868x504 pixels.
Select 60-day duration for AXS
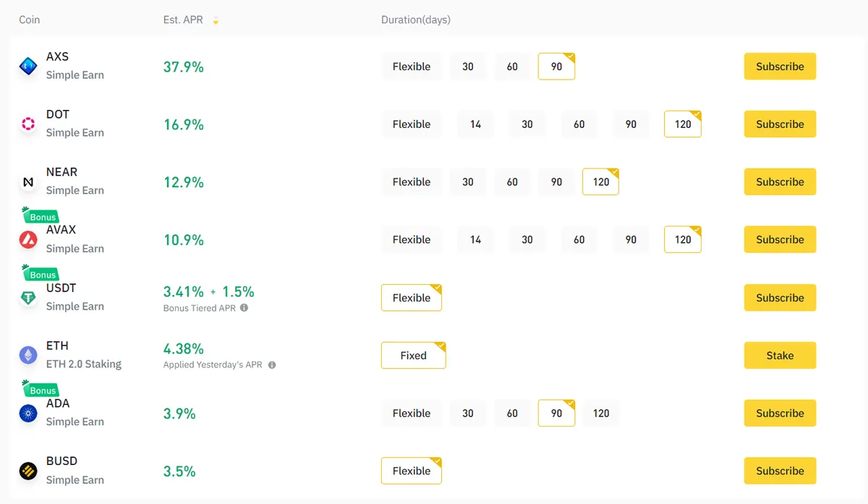[512, 67]
